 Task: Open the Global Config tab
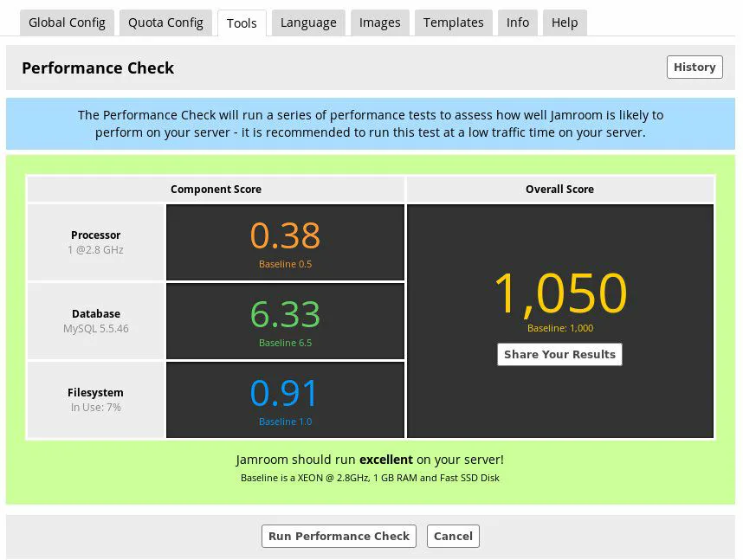pos(67,23)
